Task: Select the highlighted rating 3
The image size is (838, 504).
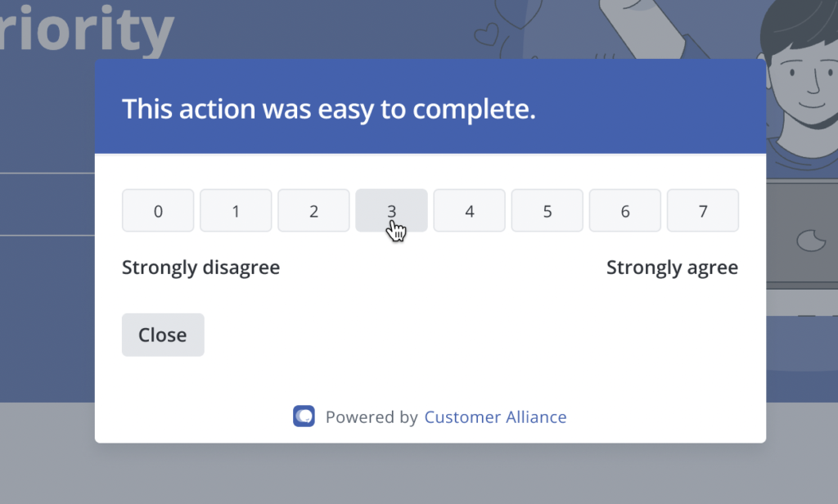Action: pos(391,211)
